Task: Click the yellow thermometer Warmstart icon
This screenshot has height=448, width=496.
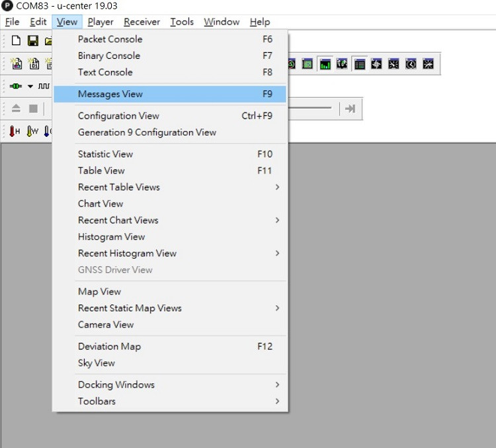Action: 32,131
